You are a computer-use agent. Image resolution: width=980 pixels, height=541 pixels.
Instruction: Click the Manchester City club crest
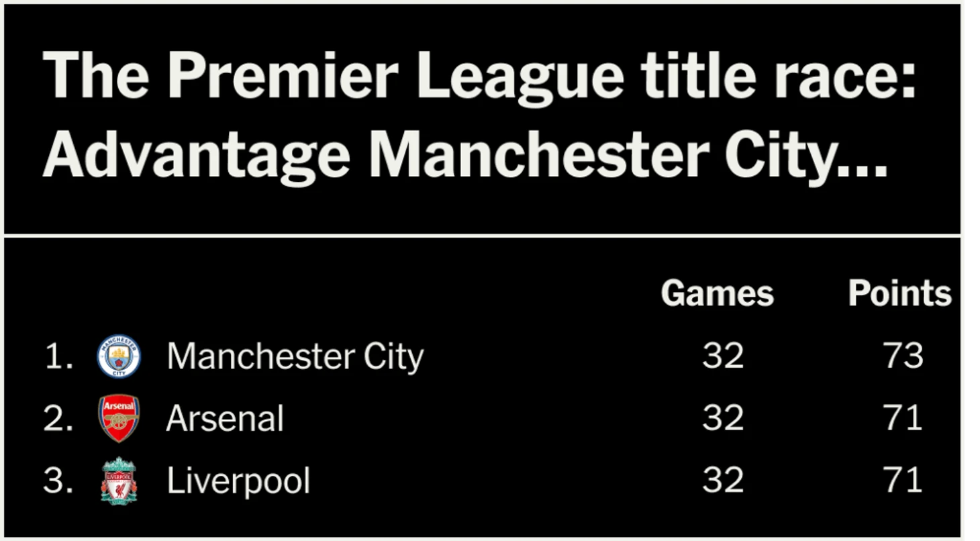click(119, 356)
